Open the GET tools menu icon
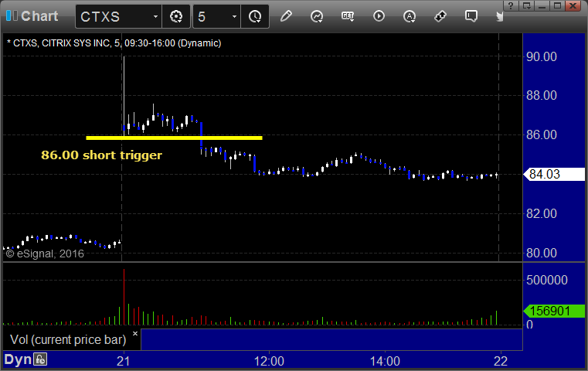588x371 pixels. click(348, 16)
